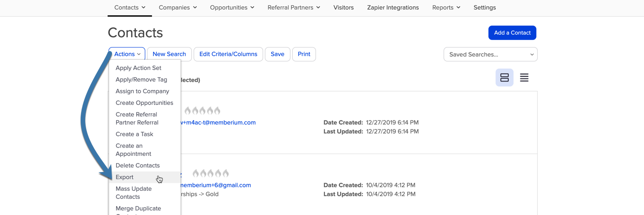This screenshot has width=644, height=215.
Task: Click flame score icons of second contact
Action: click(211, 173)
